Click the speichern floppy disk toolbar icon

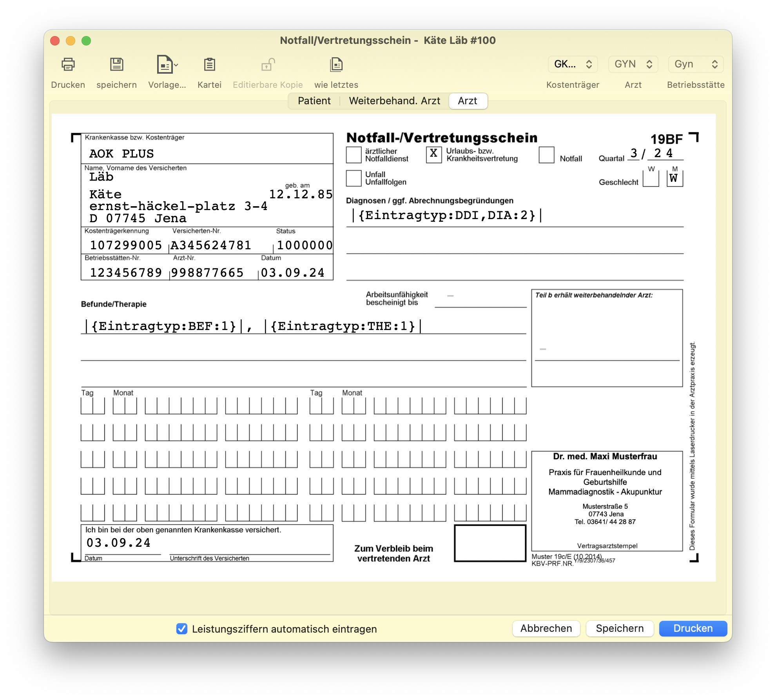pos(116,65)
